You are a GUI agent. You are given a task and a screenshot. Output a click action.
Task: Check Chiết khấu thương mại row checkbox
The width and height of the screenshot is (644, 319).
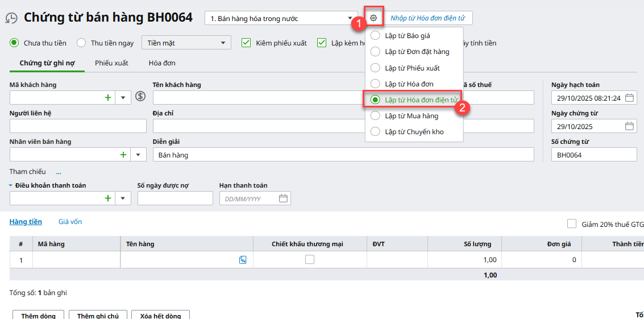310,259
